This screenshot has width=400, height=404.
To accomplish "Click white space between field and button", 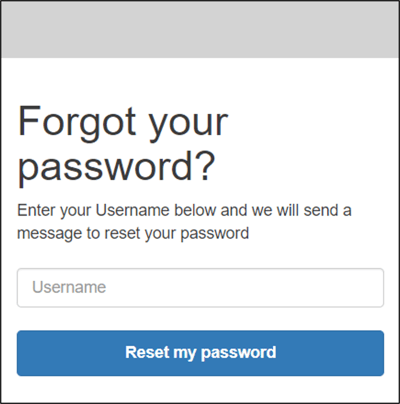I will 200,319.
